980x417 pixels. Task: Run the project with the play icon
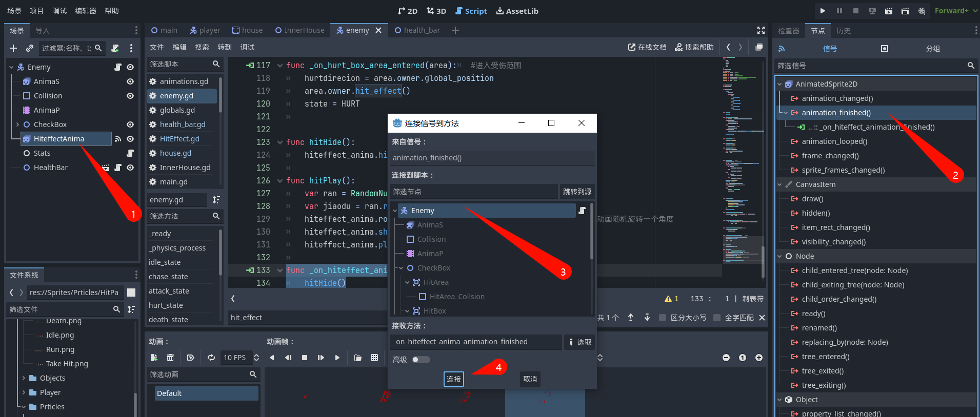tap(823, 11)
